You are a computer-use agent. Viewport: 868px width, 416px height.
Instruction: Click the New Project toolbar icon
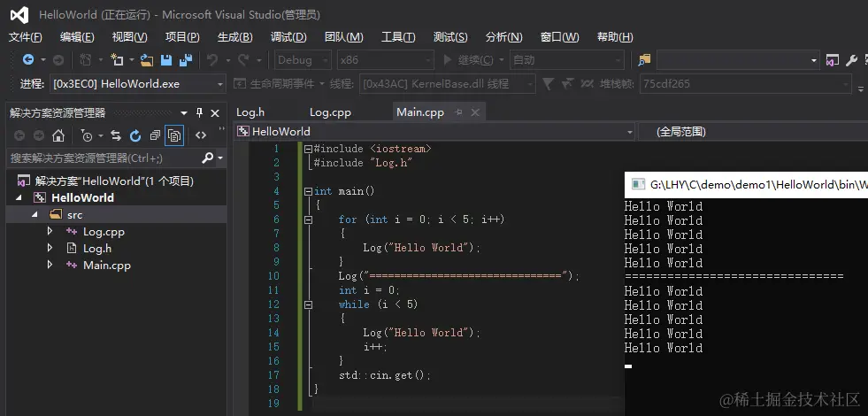pos(85,60)
